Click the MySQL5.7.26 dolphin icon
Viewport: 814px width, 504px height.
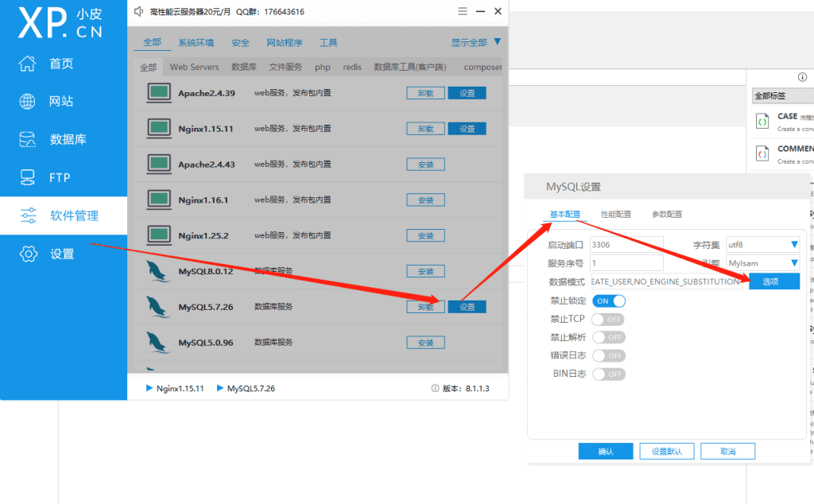tap(158, 307)
